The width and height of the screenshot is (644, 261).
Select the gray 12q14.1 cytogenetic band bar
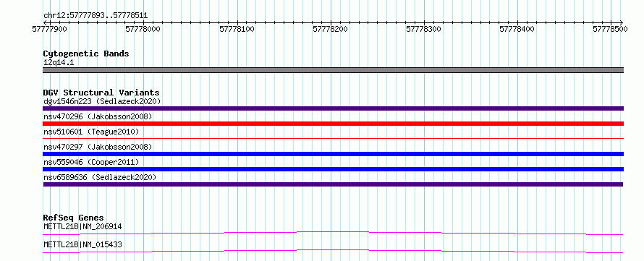[333, 70]
